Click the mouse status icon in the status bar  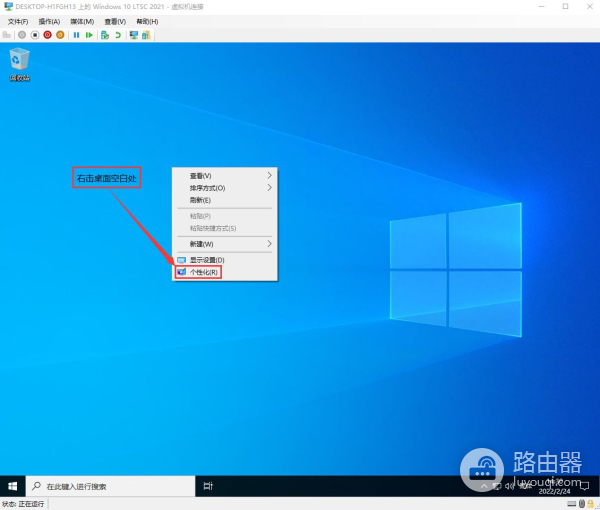click(x=582, y=504)
